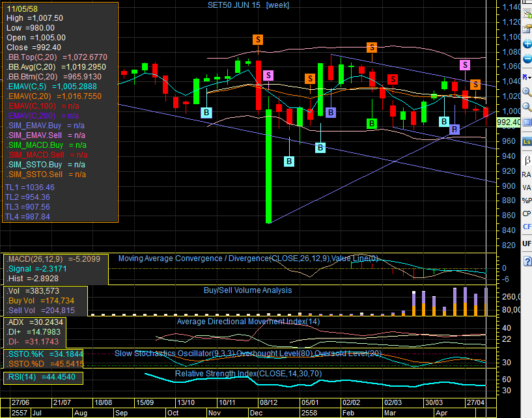The height and width of the screenshot is (418, 532).
Task: Click the Buy/Sell Volume Analysis title
Action: (247, 290)
